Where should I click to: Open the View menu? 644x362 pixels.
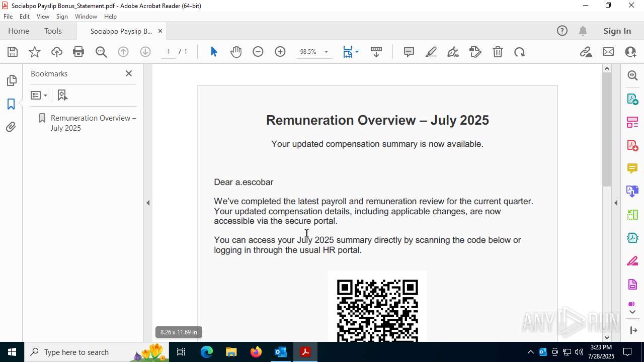43,17
